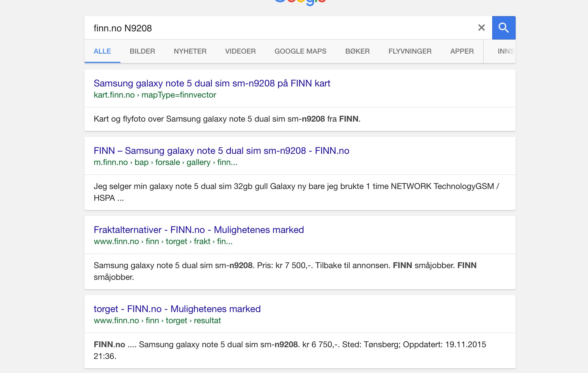This screenshot has width=588, height=373.
Task: Click snippet 'Jeg selger min galaxy note 5'
Action: (x=296, y=192)
